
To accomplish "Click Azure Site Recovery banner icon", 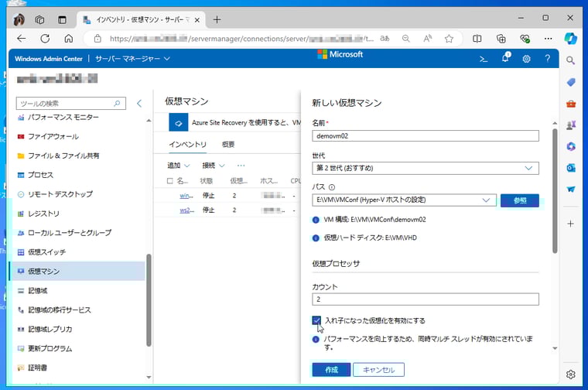I will [179, 122].
